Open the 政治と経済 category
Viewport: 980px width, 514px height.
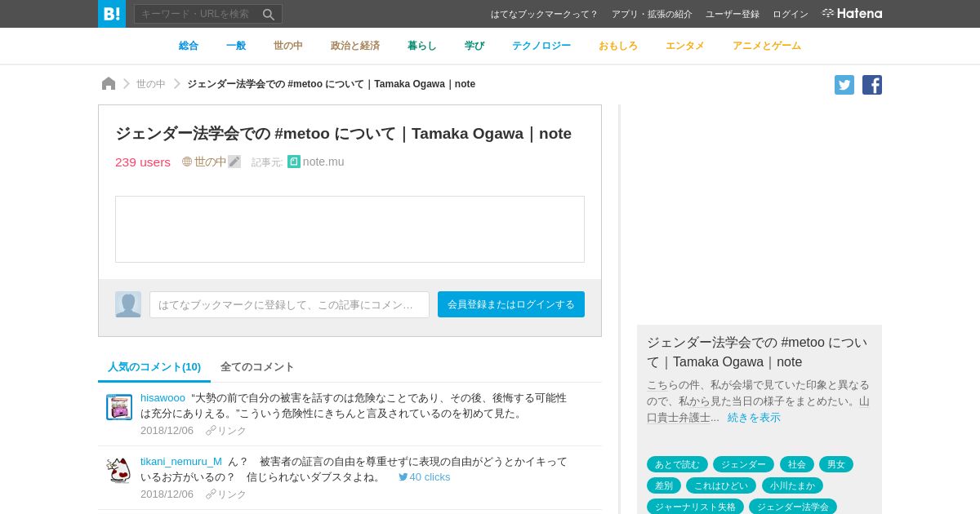(x=355, y=46)
